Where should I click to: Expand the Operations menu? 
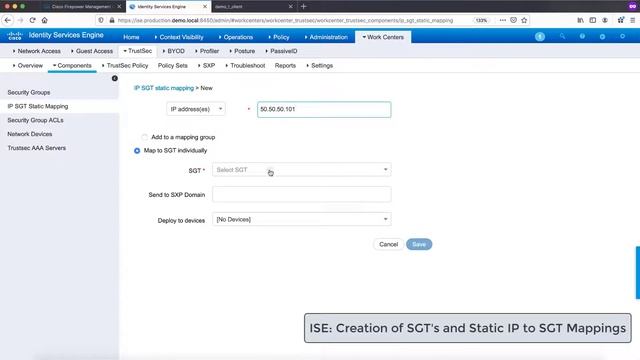[x=236, y=37]
